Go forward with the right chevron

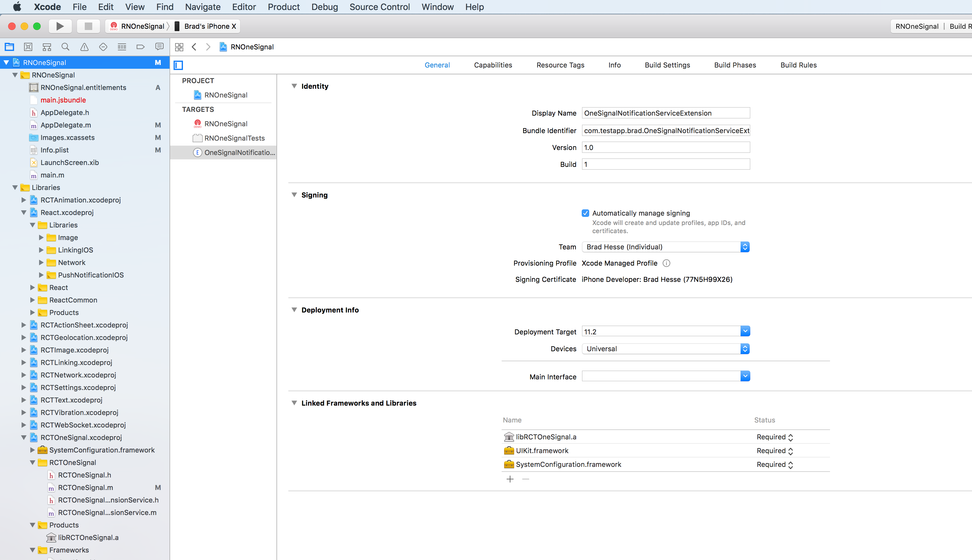(208, 47)
